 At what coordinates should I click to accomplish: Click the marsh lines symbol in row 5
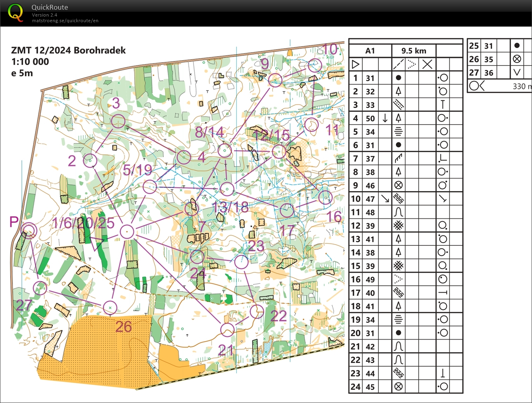point(398,131)
